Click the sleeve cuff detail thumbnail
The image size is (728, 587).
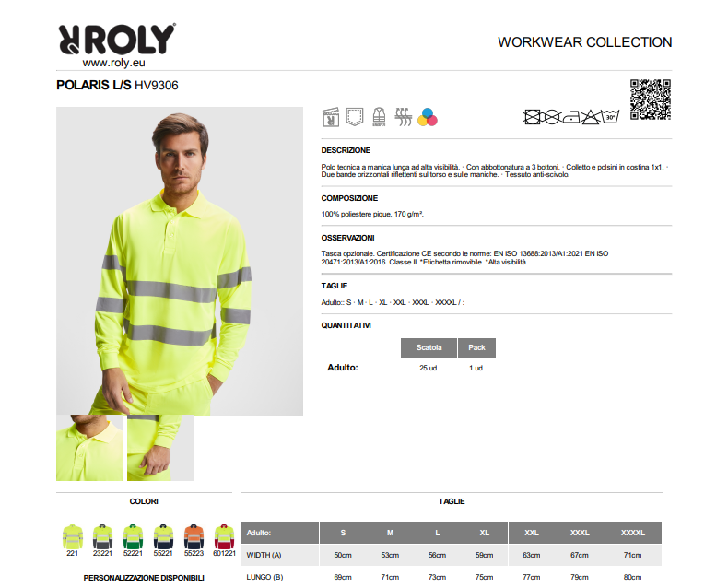tap(160, 448)
